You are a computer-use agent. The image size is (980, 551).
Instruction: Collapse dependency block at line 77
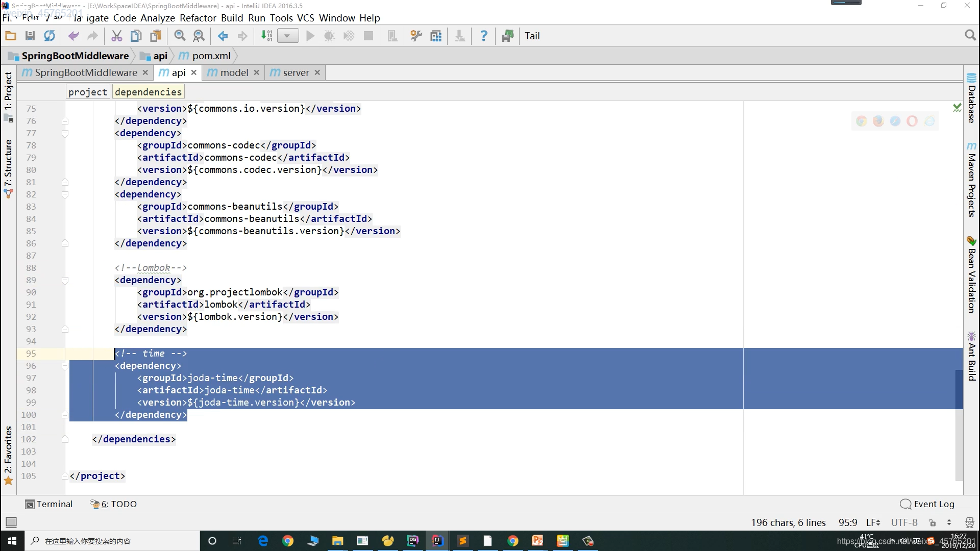tap(65, 133)
